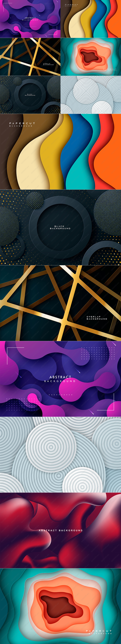Click "OVERLAP BACKGROUND" text on large gold image
121x644 pixels.
click(97, 318)
